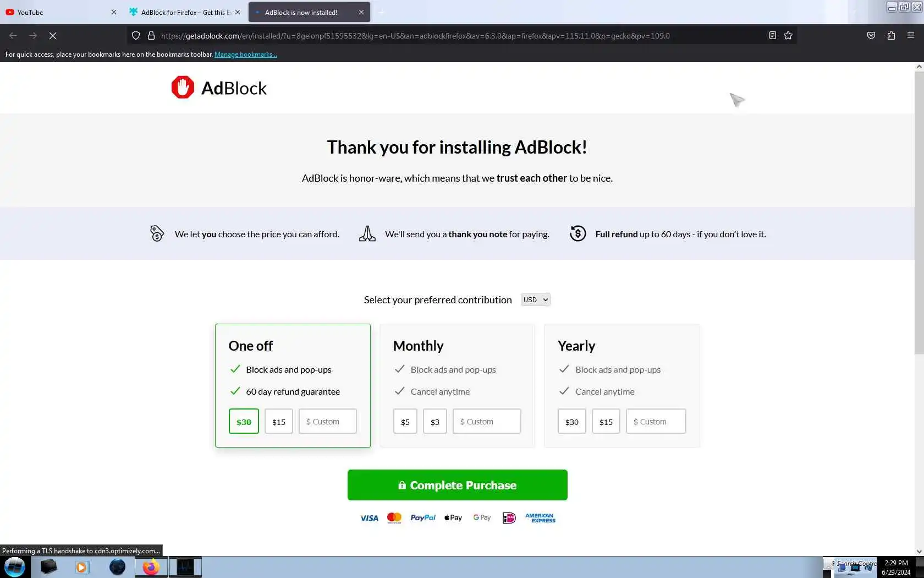Click the address bar URL
Viewport: 924px width, 578px height.
(x=415, y=36)
